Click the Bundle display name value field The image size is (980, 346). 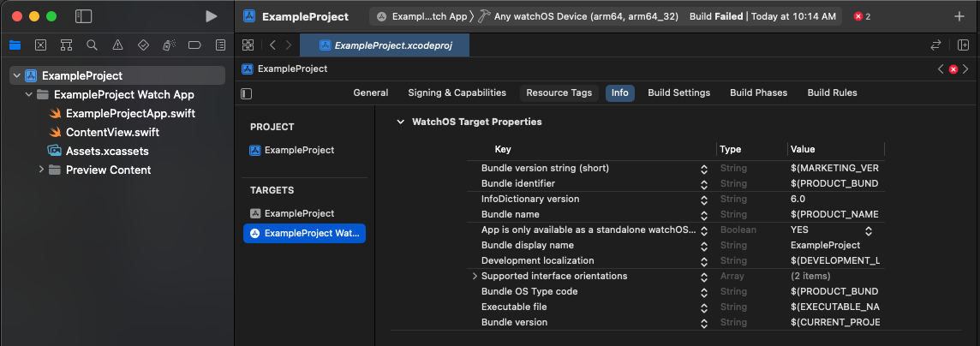[825, 246]
